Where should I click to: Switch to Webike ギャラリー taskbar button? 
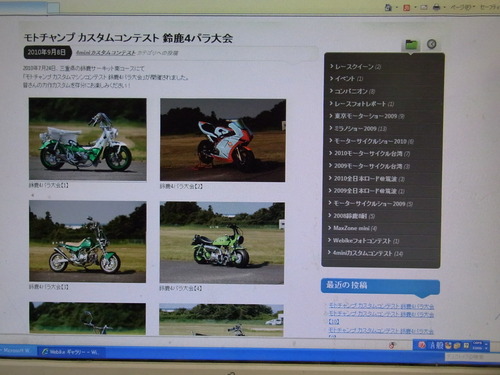point(71,352)
